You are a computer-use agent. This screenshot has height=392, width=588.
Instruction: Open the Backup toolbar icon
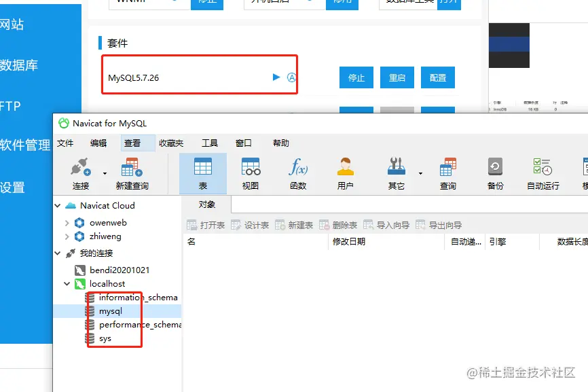[495, 166]
